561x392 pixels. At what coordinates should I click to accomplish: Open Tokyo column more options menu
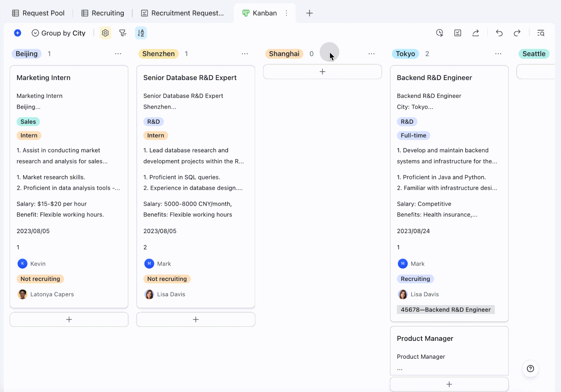[x=498, y=54]
